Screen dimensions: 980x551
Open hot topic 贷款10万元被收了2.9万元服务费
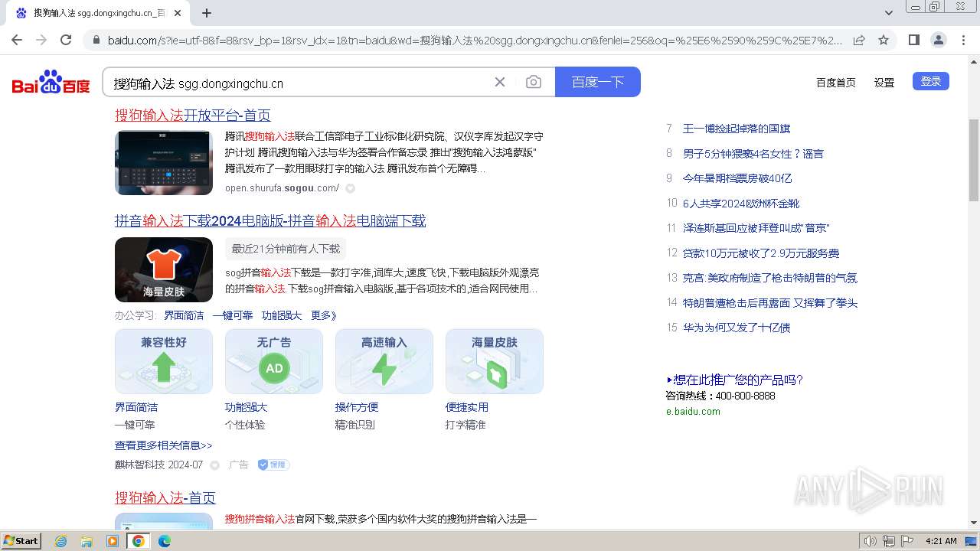[761, 253]
